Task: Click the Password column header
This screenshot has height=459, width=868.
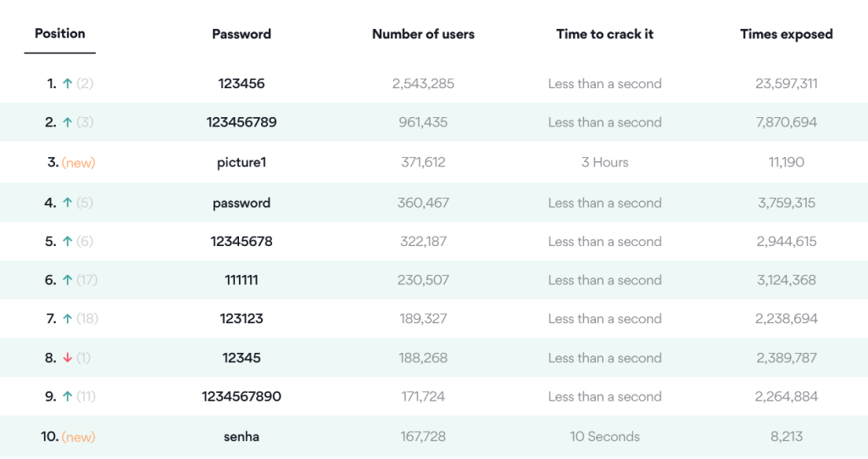Action: (x=242, y=35)
